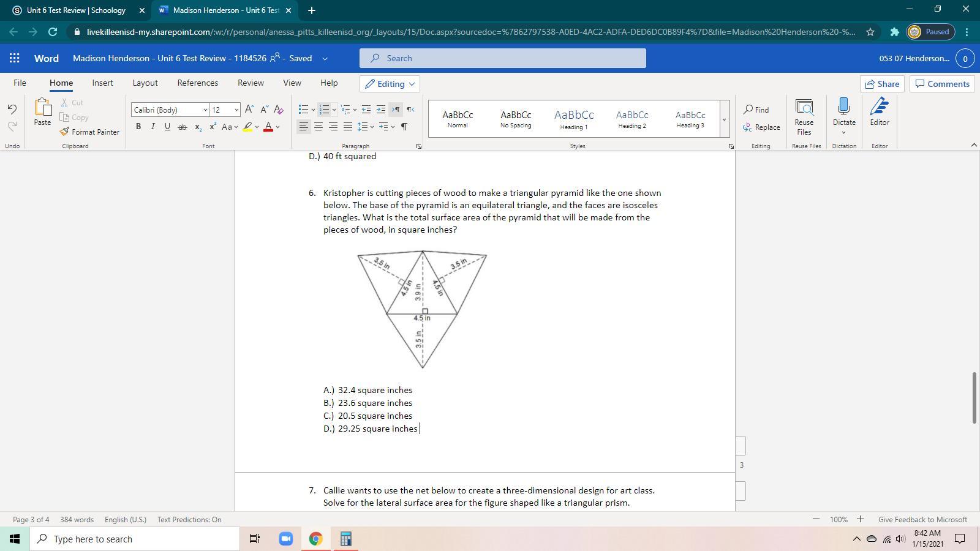Open the File menu

pos(20,83)
